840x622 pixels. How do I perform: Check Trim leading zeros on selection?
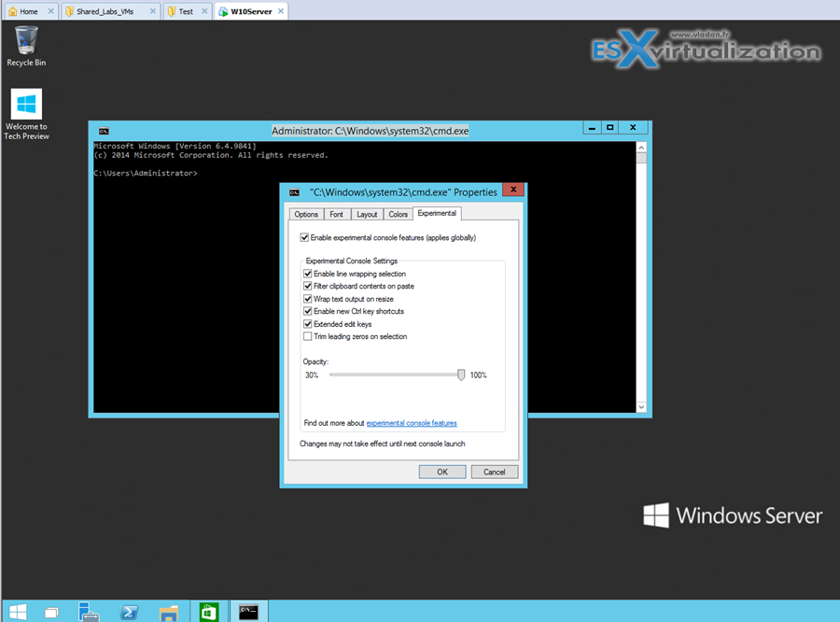[x=307, y=336]
